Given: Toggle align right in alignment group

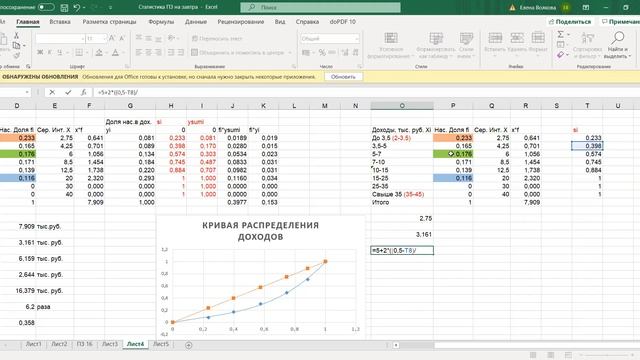Looking at the screenshot, I should click(158, 52).
